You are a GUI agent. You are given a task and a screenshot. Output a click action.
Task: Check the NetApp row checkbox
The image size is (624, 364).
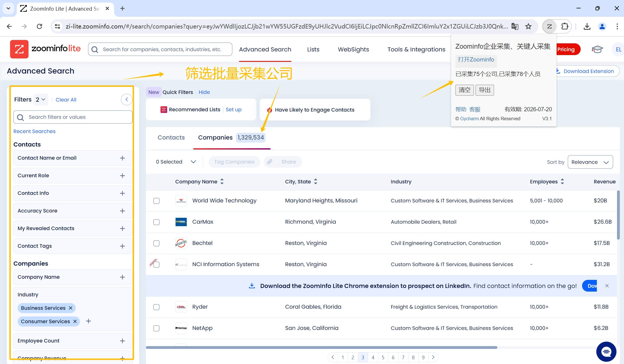click(x=157, y=328)
